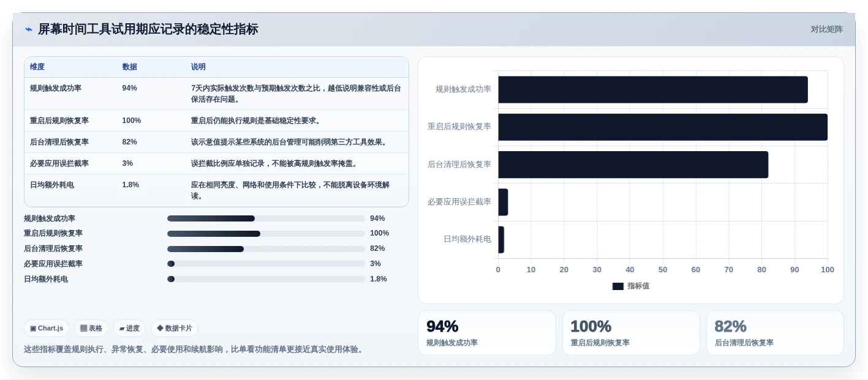Select the 必要应用误拦截率 table row
The height and width of the screenshot is (380, 868).
pos(216,163)
